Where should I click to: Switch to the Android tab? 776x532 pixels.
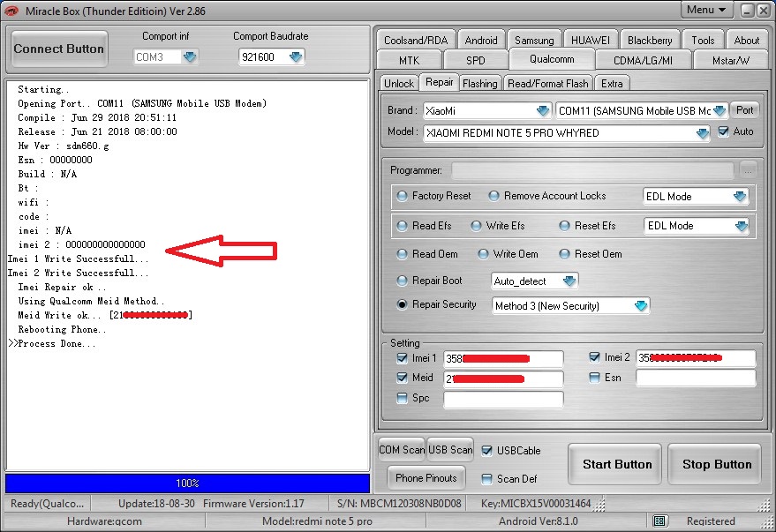tap(481, 40)
